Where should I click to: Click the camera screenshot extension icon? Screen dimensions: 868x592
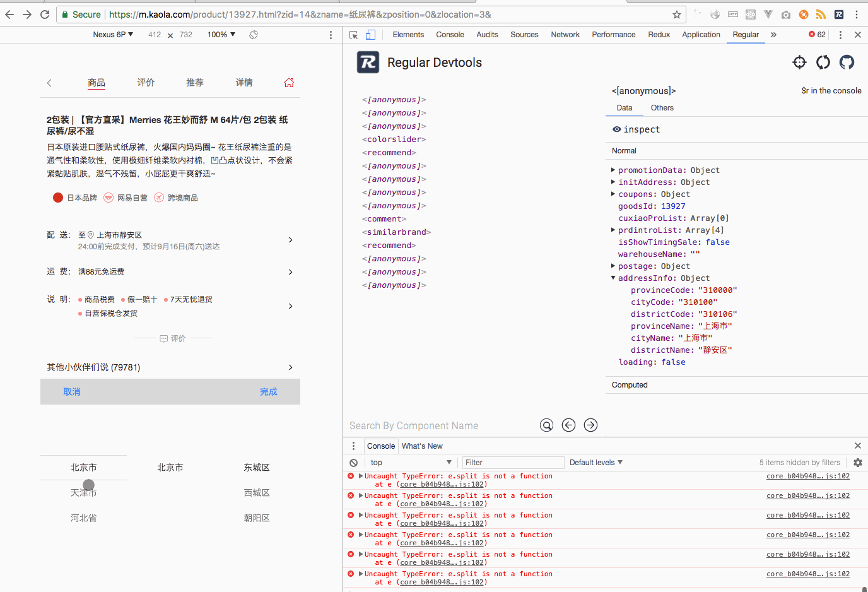[x=785, y=15]
